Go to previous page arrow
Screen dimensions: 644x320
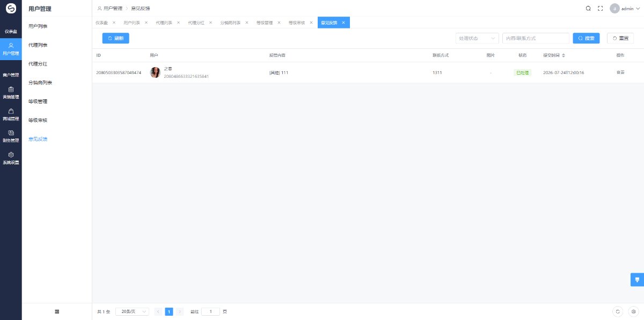tap(158, 311)
